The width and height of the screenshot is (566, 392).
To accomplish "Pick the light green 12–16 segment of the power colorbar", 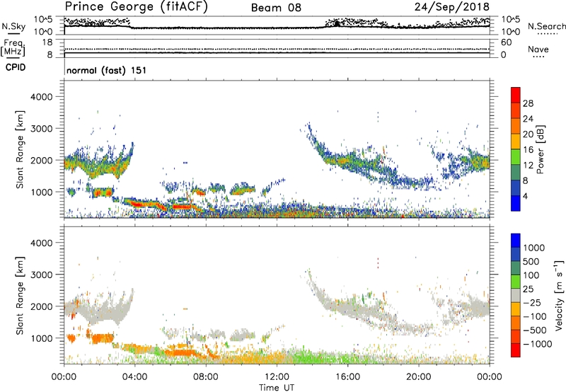I will [516, 157].
